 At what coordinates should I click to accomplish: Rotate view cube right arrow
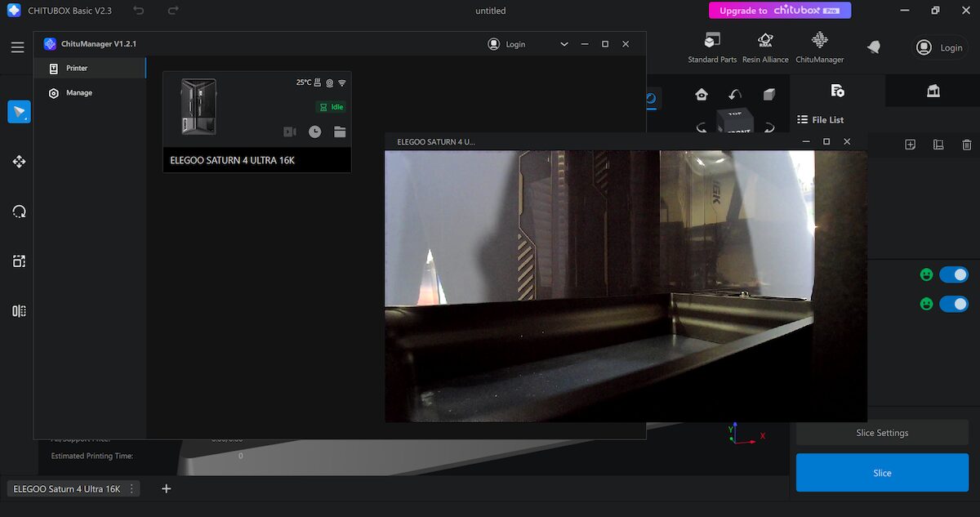tap(768, 128)
